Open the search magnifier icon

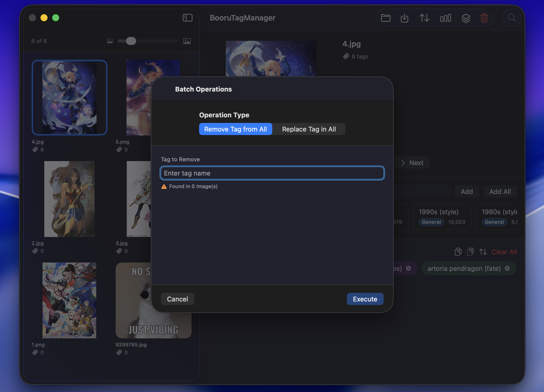coord(512,18)
